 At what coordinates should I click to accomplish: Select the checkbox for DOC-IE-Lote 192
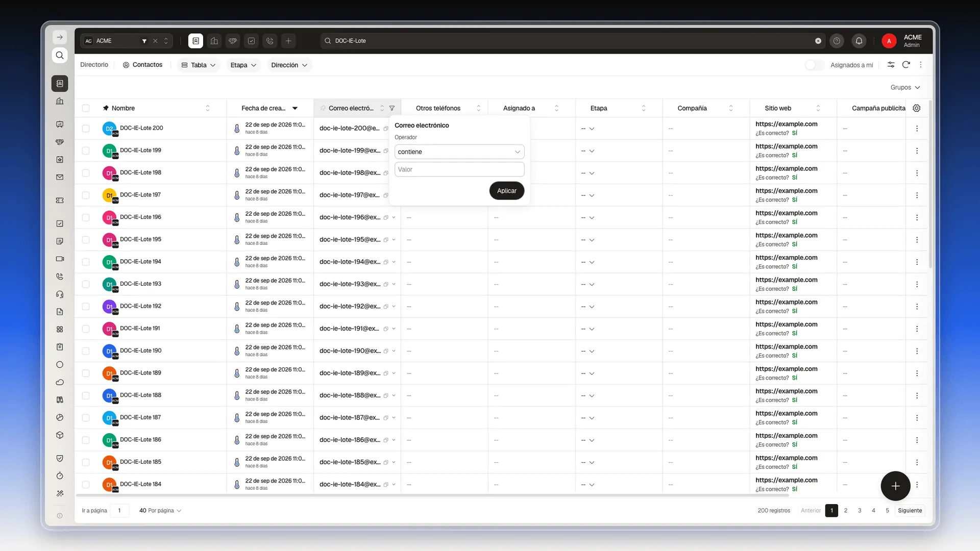(x=86, y=307)
